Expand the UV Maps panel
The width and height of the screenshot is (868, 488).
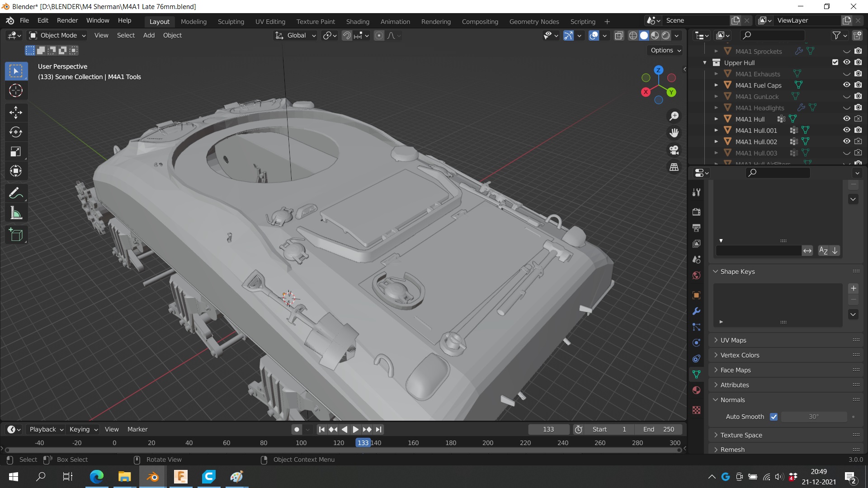733,340
